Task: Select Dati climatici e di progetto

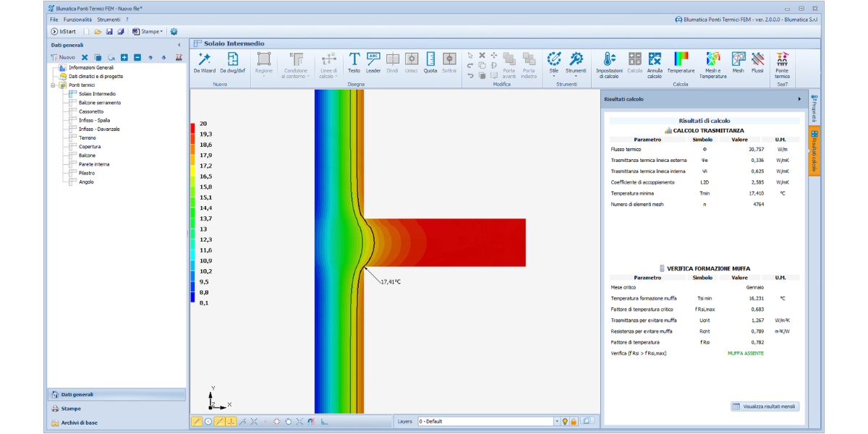Action: 96,76
